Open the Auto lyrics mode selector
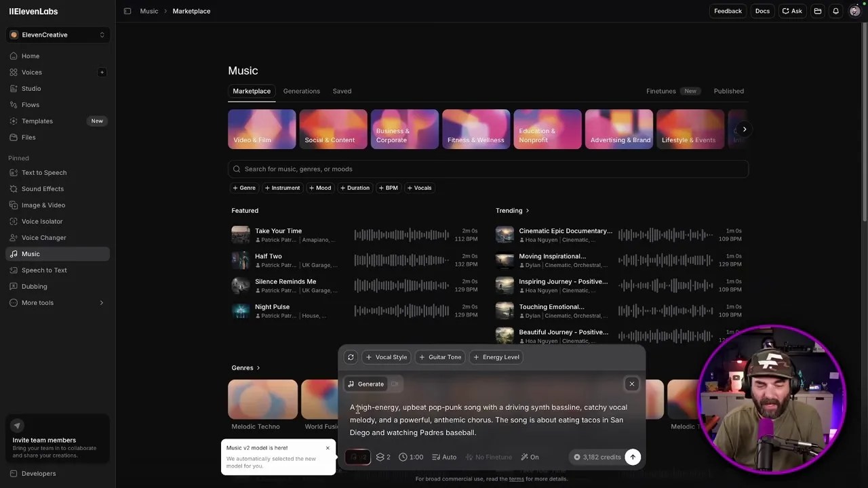 coord(444,457)
